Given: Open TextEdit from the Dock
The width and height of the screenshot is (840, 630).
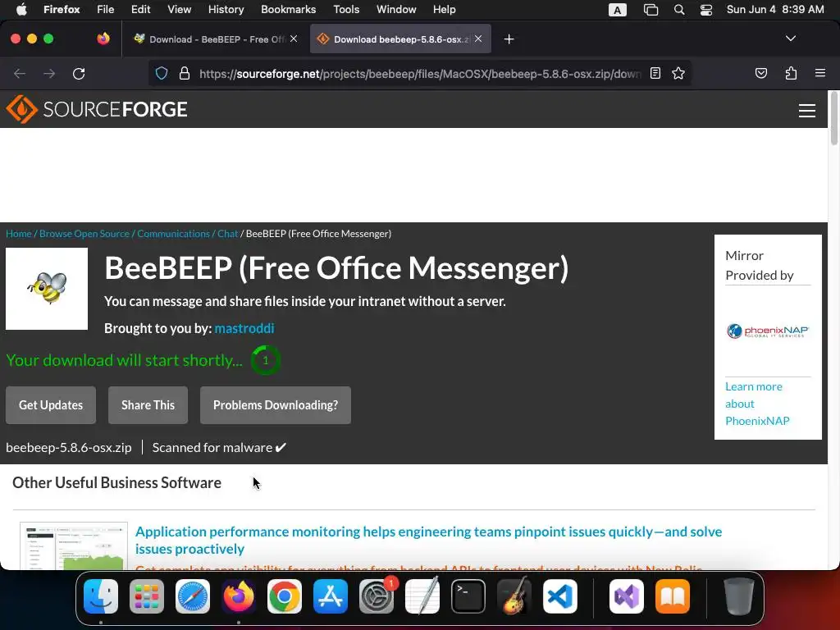Looking at the screenshot, I should [x=422, y=596].
